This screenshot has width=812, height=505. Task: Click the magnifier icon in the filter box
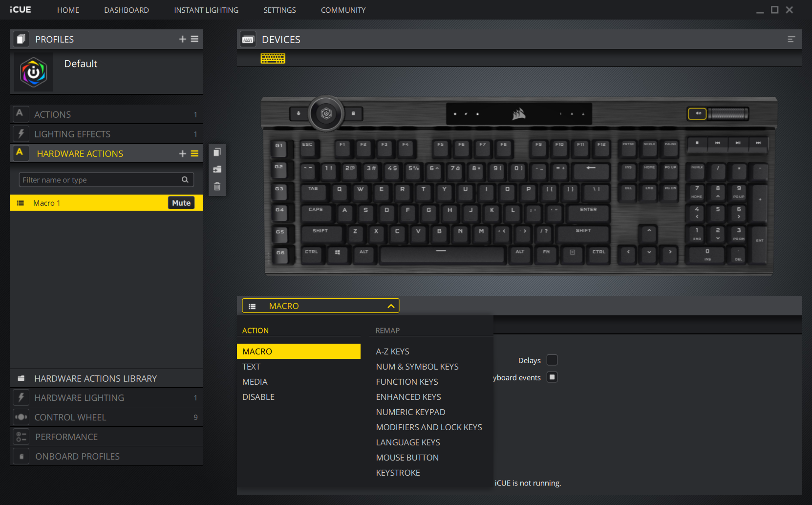[x=185, y=179]
